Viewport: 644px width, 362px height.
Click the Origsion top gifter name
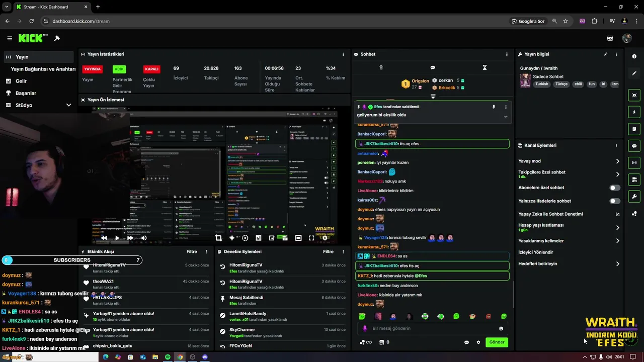tap(421, 81)
